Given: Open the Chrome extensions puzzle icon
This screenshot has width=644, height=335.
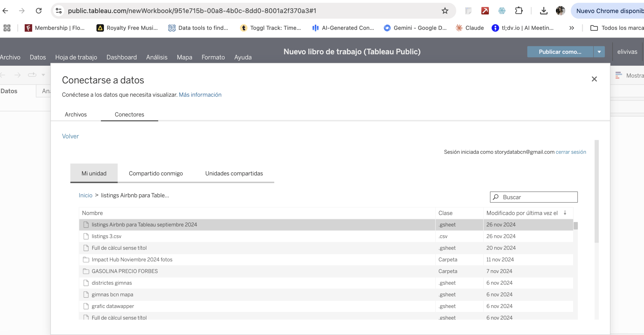Looking at the screenshot, I should coord(519,11).
